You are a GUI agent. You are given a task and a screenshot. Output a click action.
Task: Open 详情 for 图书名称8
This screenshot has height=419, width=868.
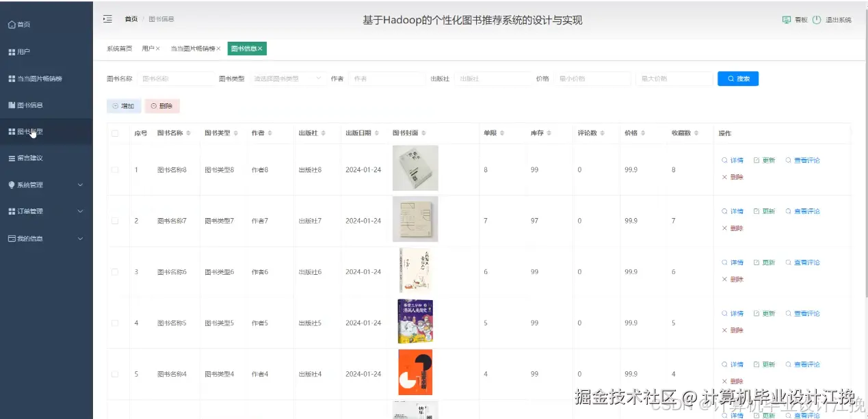click(733, 161)
